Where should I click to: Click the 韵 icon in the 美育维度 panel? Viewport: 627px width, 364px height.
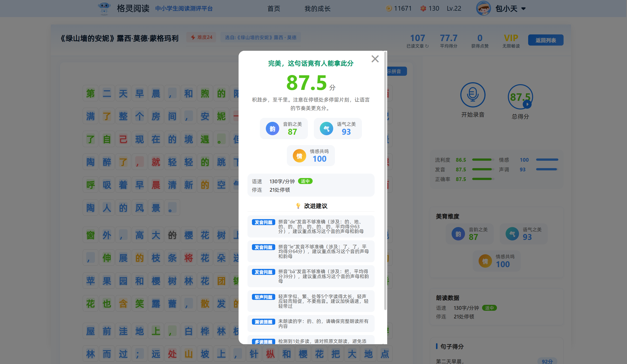pyautogui.click(x=458, y=234)
